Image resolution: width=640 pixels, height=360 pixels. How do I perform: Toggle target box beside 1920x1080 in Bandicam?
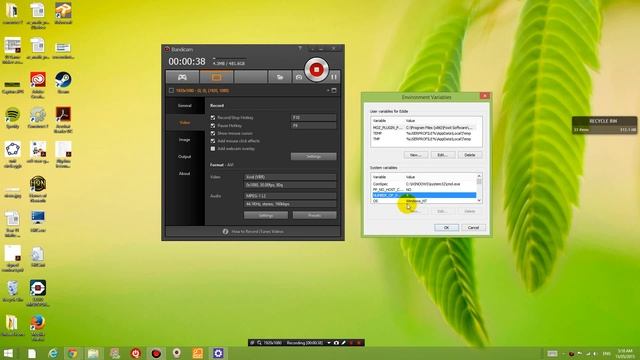pyautogui.click(x=171, y=91)
